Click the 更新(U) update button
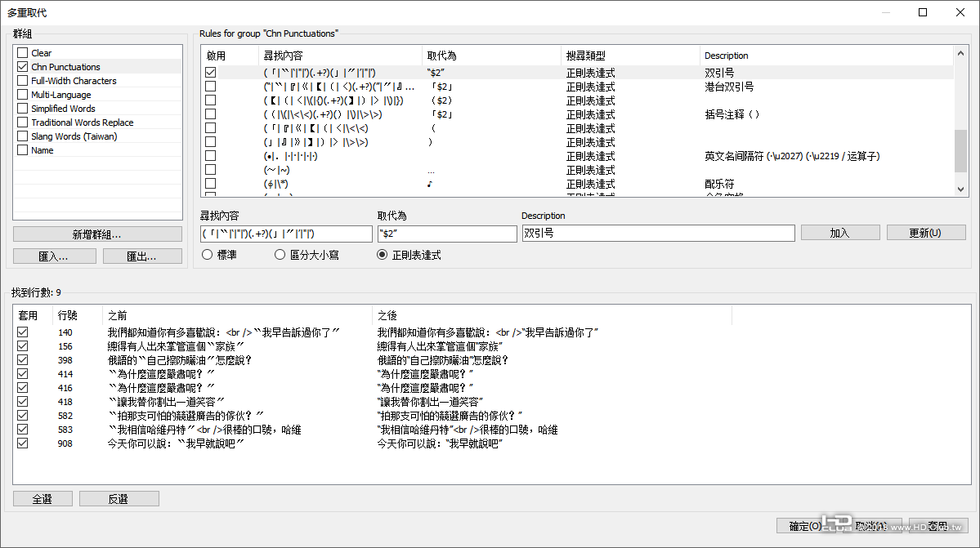Viewport: 980px width, 548px height. click(925, 233)
